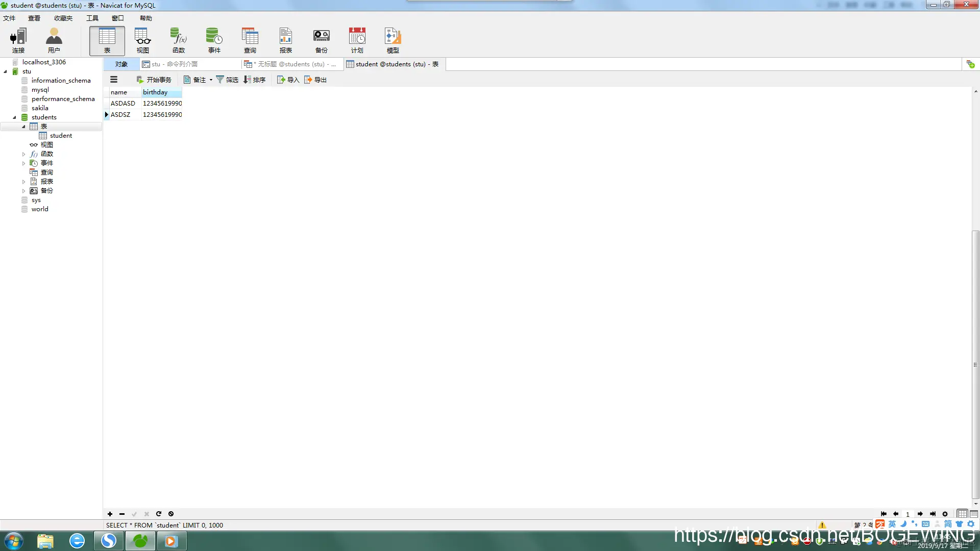Click 开始事务 (Begin Transaction) button

(154, 80)
